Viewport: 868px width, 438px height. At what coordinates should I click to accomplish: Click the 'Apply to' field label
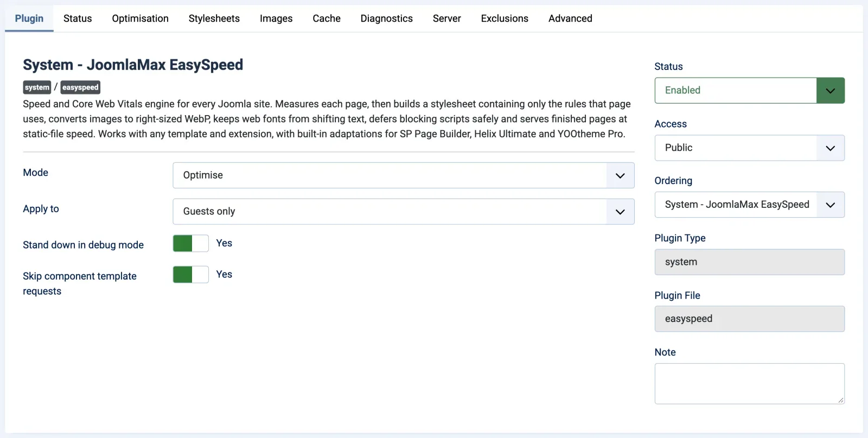coord(41,209)
